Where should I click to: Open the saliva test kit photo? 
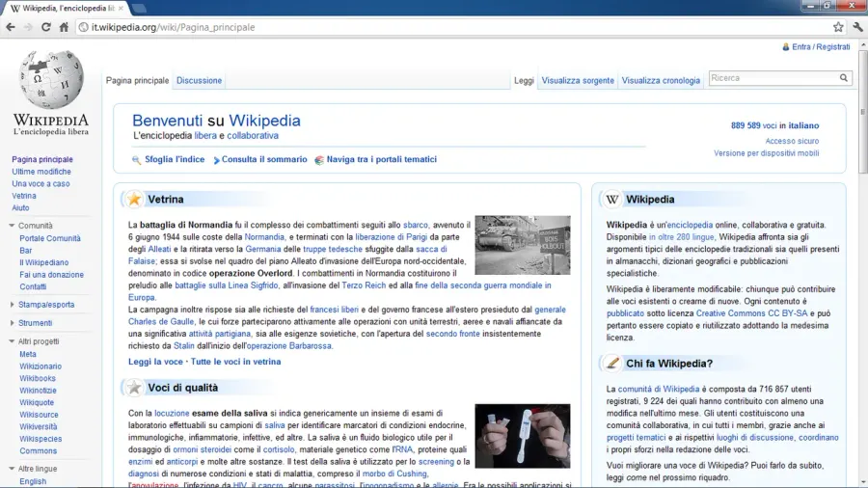(x=523, y=436)
